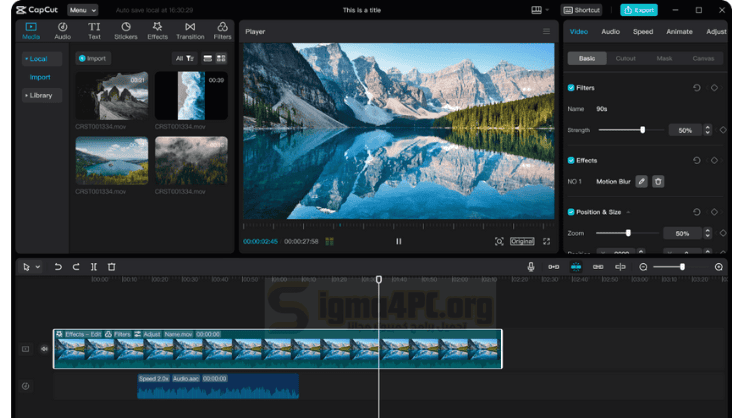Click the Undo arrow in timeline toolbar
743x418 pixels.
tap(58, 267)
